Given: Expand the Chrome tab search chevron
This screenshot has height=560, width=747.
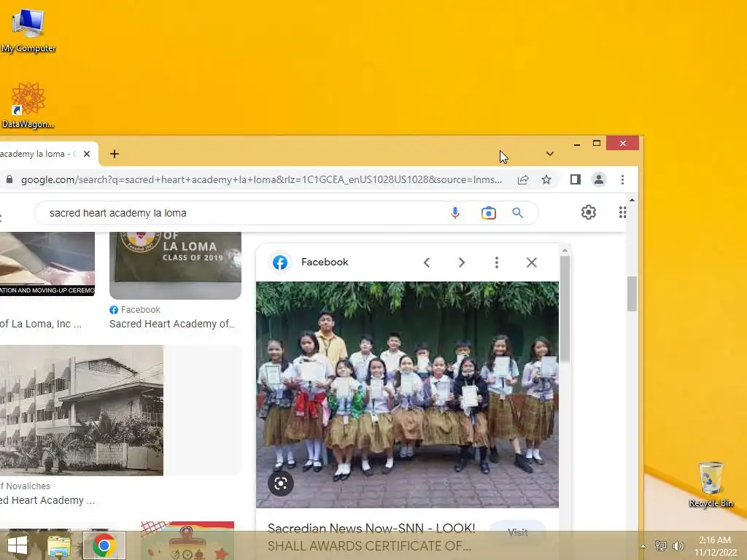Looking at the screenshot, I should (550, 154).
